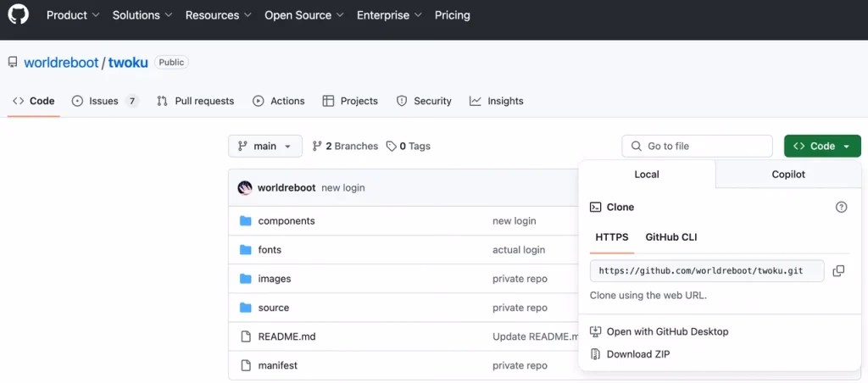Open the README.md file

(x=287, y=336)
